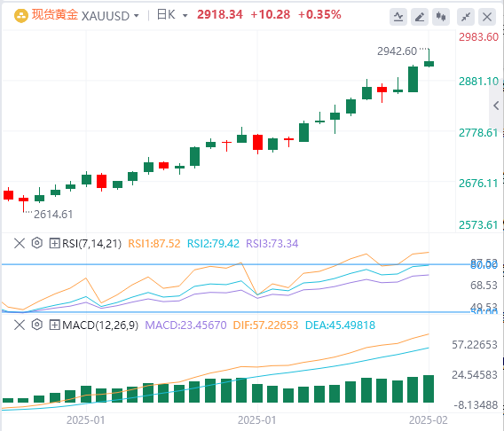This screenshot has width=504, height=431.
Task: Click the +0.35% change percentage
Action: (x=319, y=14)
